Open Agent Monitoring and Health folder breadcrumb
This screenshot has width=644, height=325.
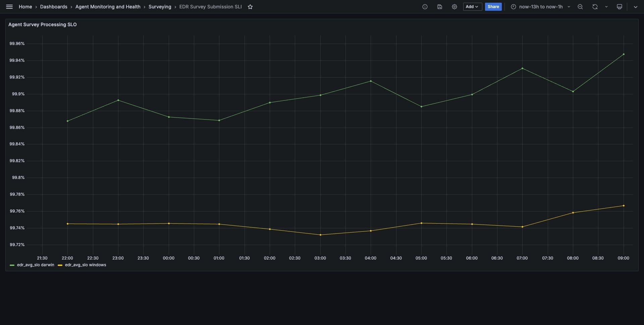(x=108, y=7)
